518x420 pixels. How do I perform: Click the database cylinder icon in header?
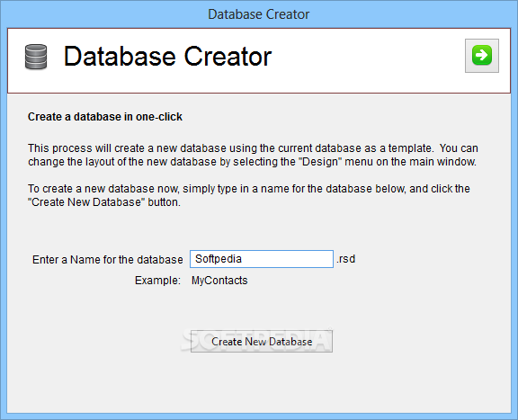36,57
